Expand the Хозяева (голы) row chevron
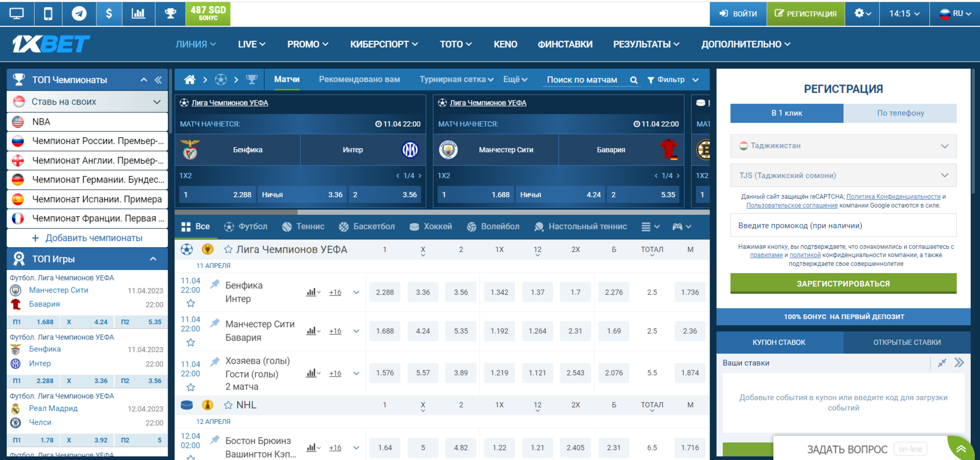The height and width of the screenshot is (460, 980). pyautogui.click(x=356, y=373)
